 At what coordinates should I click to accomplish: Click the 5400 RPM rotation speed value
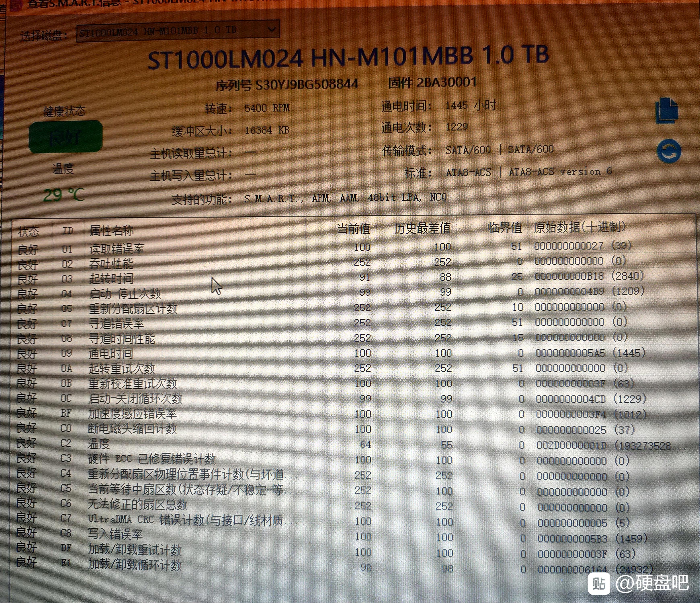267,108
